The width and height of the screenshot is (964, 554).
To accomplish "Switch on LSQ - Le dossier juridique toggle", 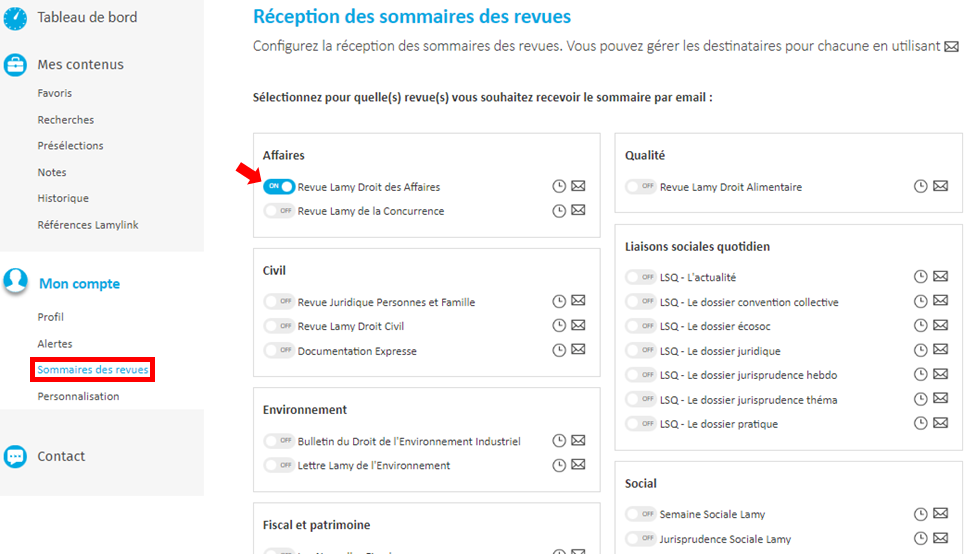I will coord(641,350).
